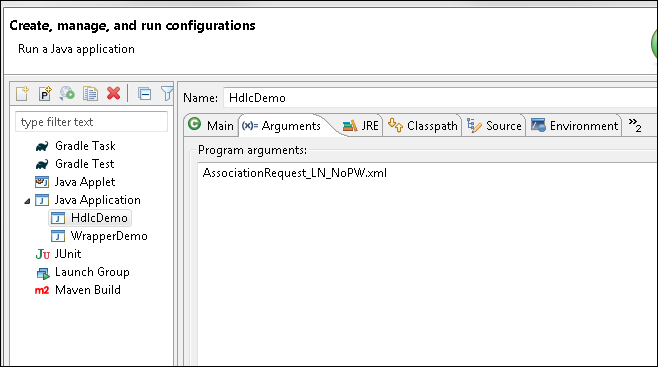Viewport: 658px width, 367px height.
Task: Click in the type filter text box
Action: pyautogui.click(x=91, y=122)
